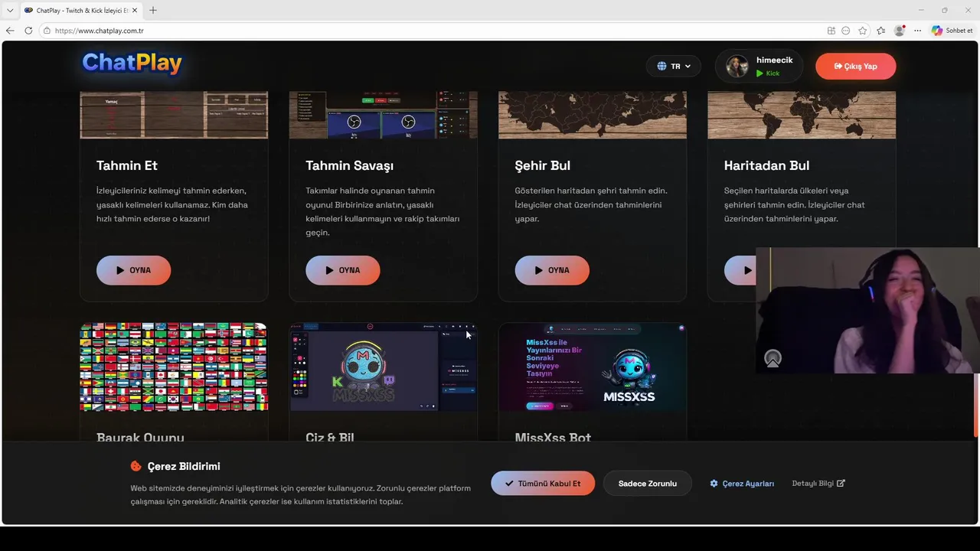Click the page vertical scrollbar
The height and width of the screenshot is (551, 980).
point(976,406)
